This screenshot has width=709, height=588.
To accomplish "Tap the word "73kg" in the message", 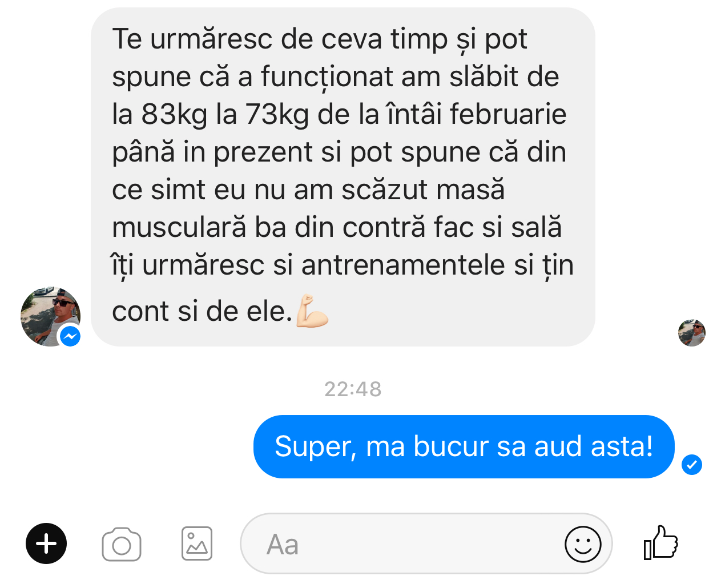I will [278, 114].
